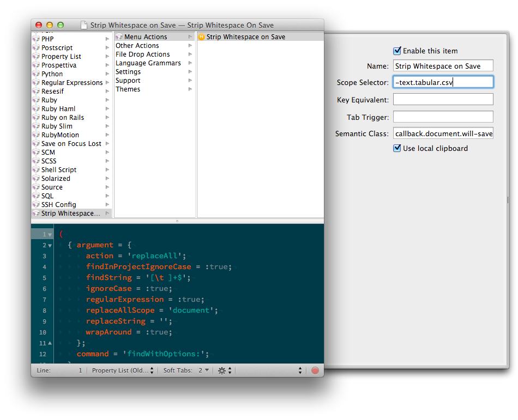Open the Soft Tabs size dropdown

203,370
